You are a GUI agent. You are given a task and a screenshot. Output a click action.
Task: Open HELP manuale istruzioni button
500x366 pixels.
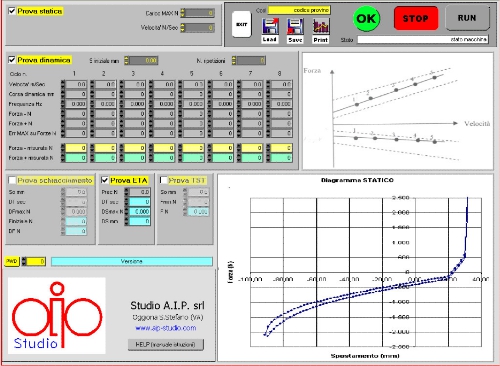click(166, 344)
